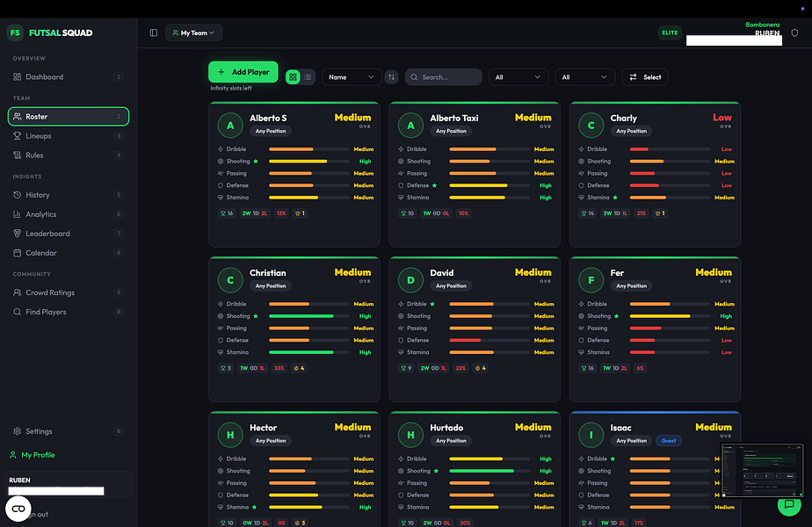Click the Search input field
This screenshot has width=812, height=527.
[443, 77]
